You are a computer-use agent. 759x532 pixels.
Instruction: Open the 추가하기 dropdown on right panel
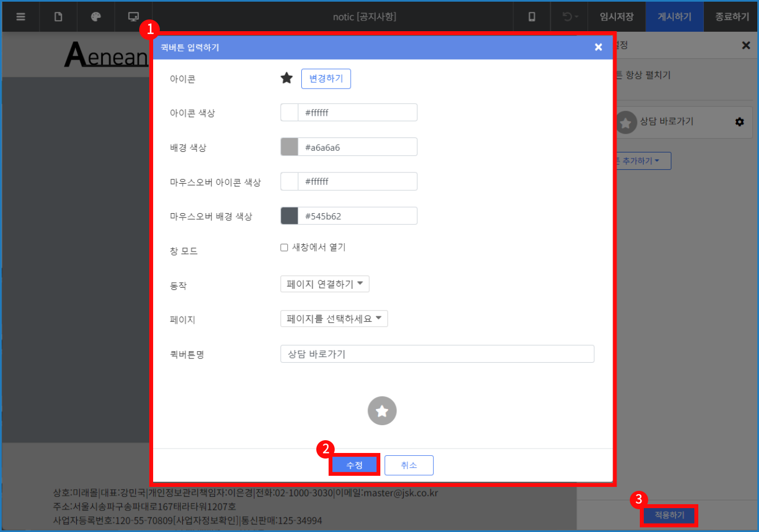640,160
